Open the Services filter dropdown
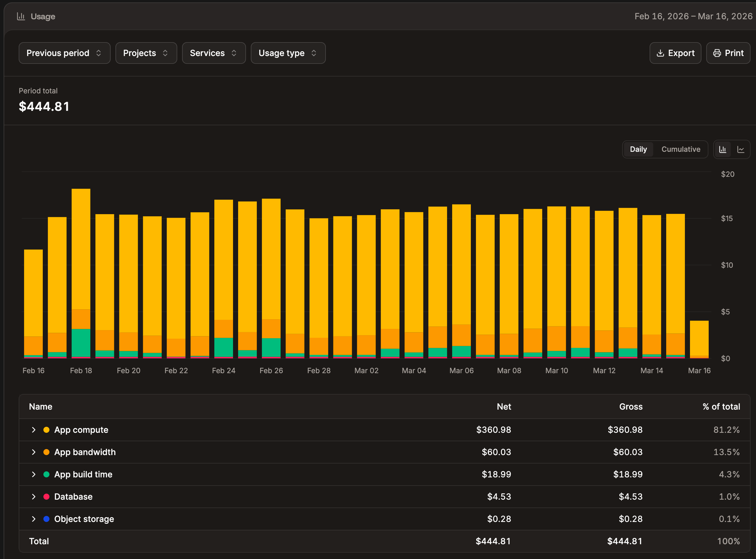756x559 pixels. point(214,53)
